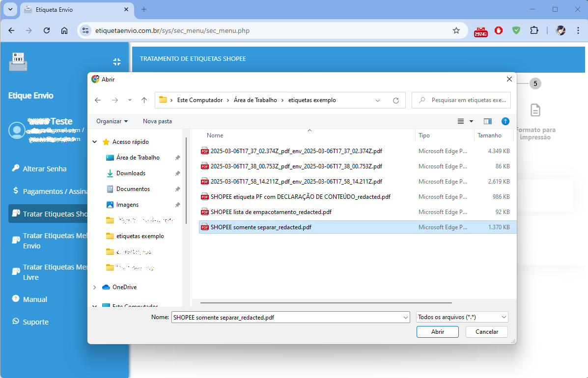Bookmark this page with the star icon
This screenshot has width=588, height=378.
456,31
